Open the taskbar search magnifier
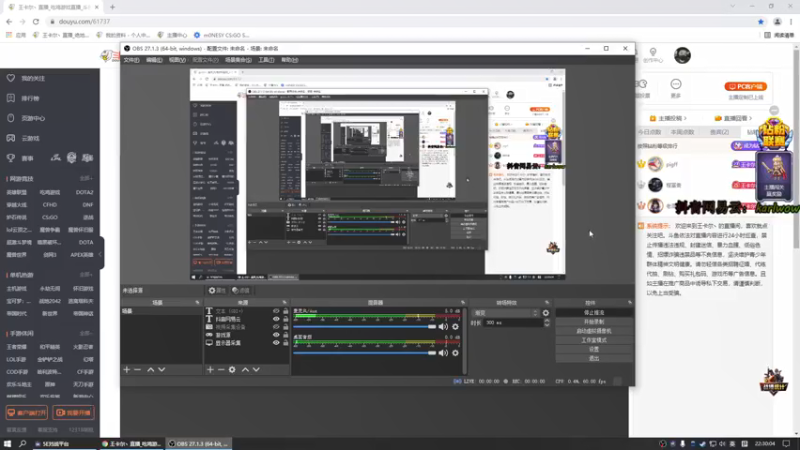800x450 pixels. (22, 444)
